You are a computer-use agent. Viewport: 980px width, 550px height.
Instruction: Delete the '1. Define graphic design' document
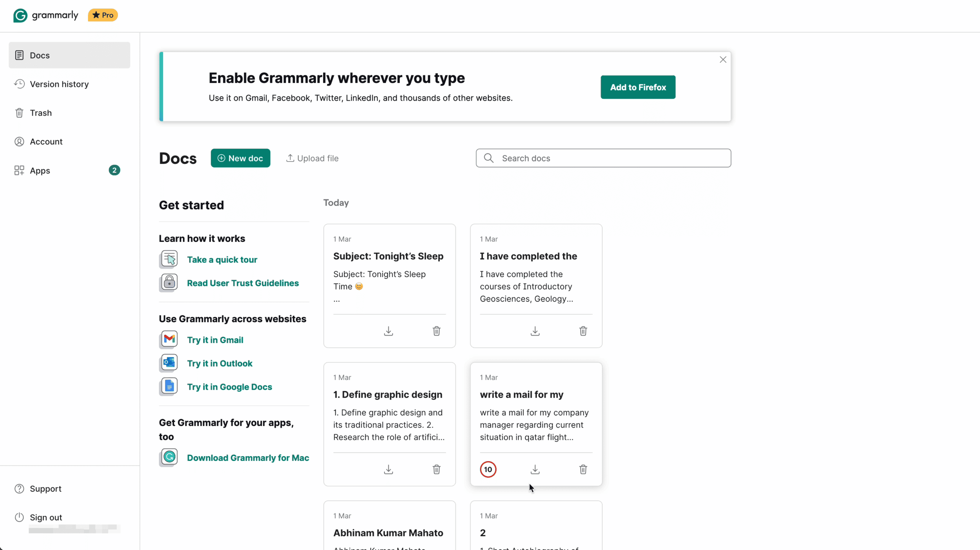(436, 469)
